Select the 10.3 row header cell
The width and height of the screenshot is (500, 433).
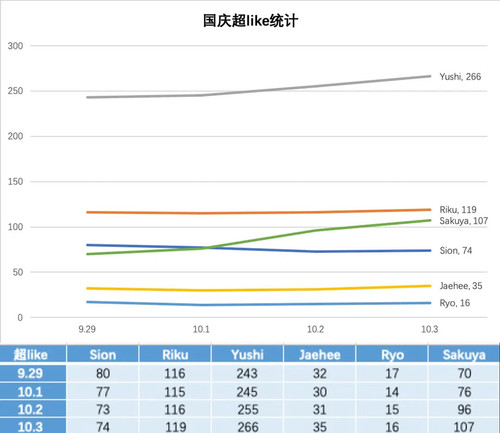[x=33, y=426]
